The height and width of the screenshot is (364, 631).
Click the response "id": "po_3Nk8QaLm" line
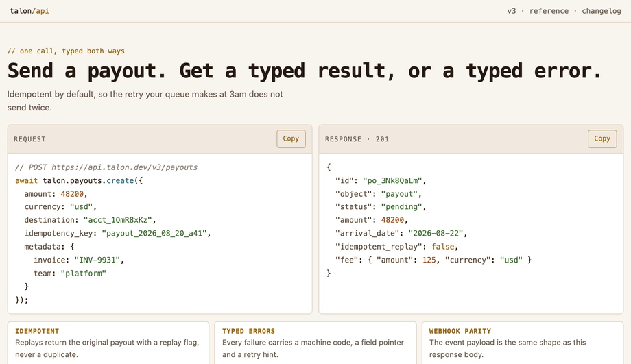tap(381, 180)
